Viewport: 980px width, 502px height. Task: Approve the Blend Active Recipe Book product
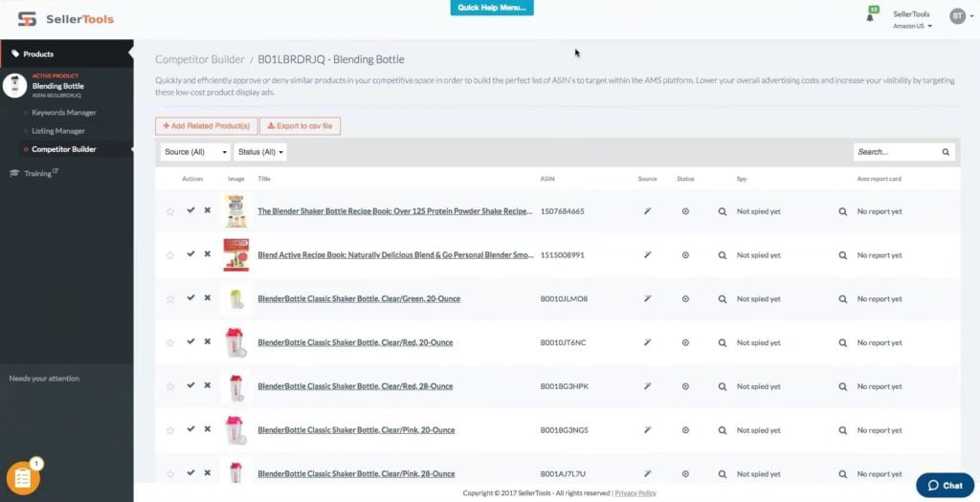pos(190,254)
